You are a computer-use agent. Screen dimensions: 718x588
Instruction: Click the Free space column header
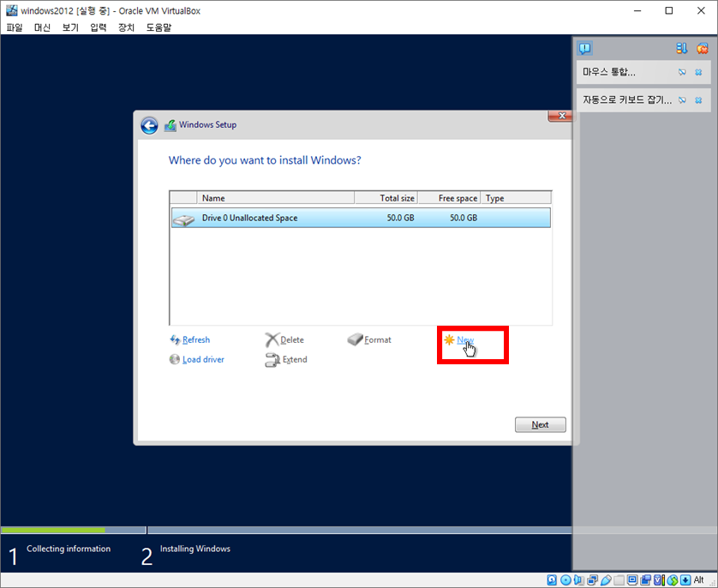click(449, 198)
